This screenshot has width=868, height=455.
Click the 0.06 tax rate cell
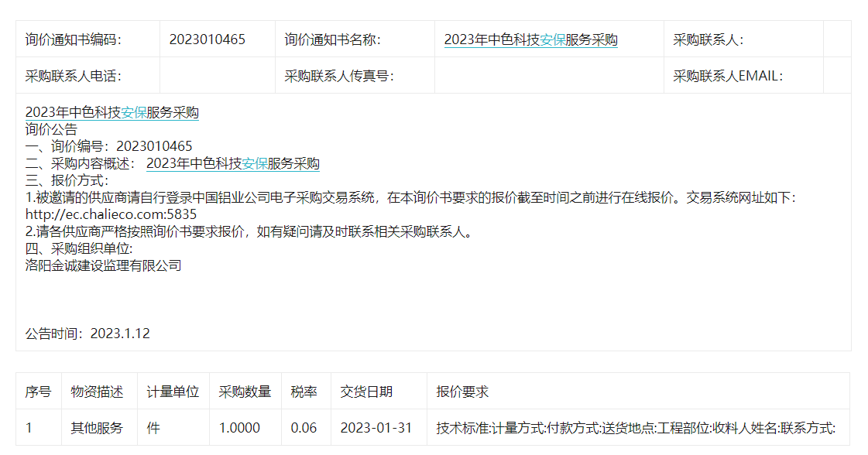[304, 428]
